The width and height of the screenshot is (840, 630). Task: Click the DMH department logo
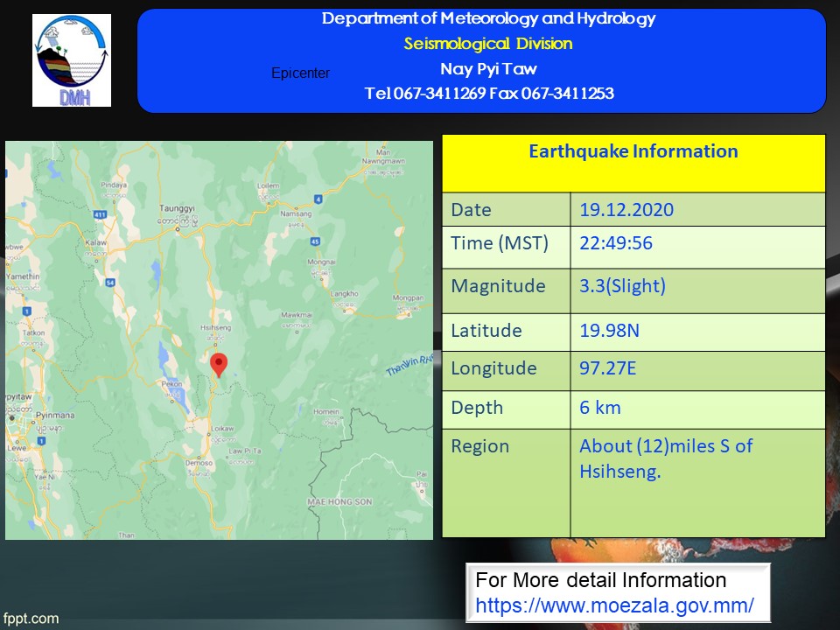[72, 60]
